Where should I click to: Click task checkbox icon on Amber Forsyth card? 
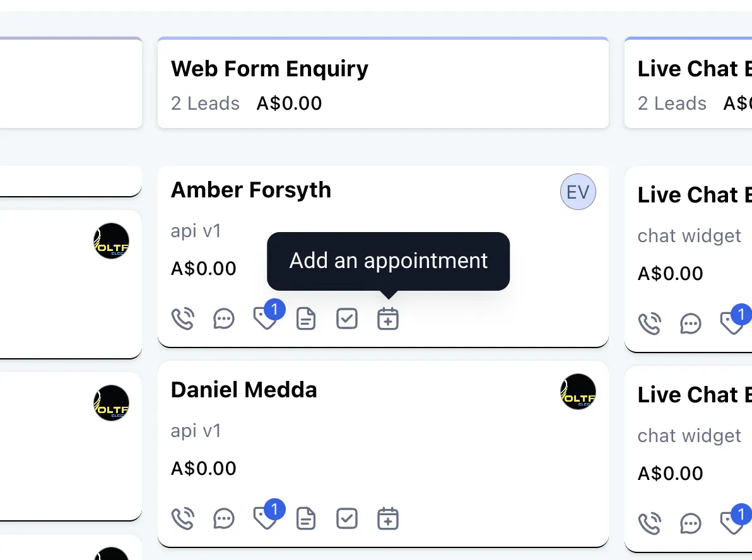click(x=347, y=318)
